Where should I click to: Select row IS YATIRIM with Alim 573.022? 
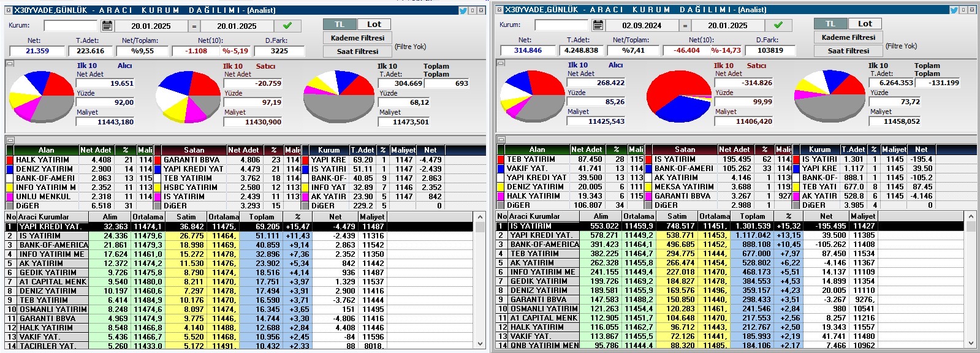pos(730,226)
